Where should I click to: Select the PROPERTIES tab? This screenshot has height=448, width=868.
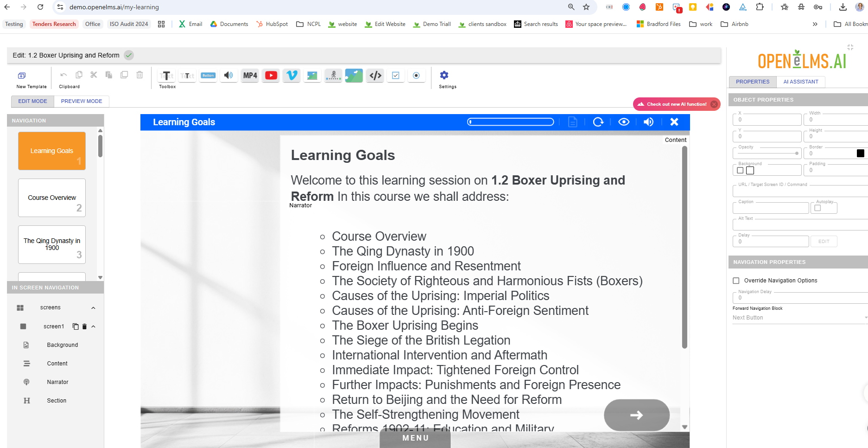point(753,82)
